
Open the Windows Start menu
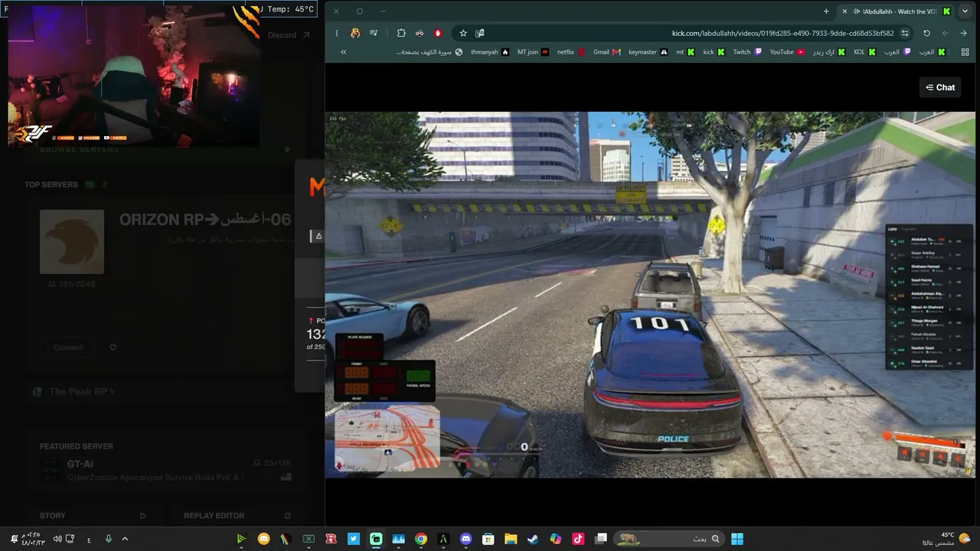pos(737,539)
